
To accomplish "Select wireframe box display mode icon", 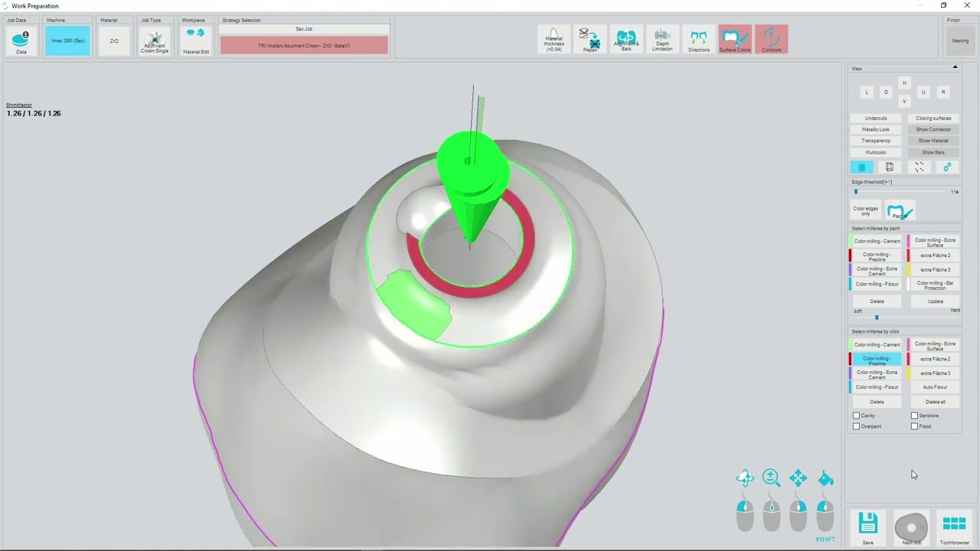I will pyautogui.click(x=890, y=167).
